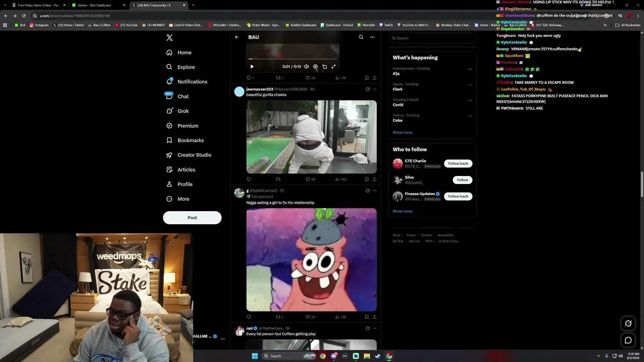Open the 'beautiful gorilla cheeks' image
Viewport: 644px width, 362px height.
pyautogui.click(x=311, y=137)
